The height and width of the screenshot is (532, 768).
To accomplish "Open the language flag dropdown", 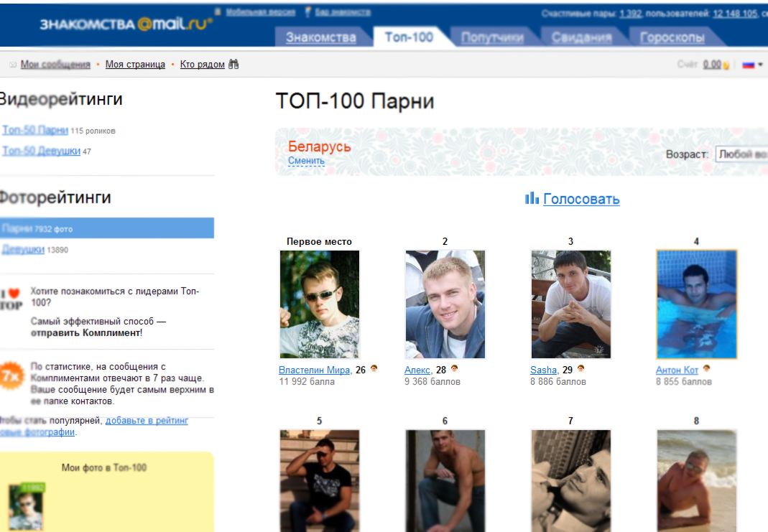I will tap(752, 65).
